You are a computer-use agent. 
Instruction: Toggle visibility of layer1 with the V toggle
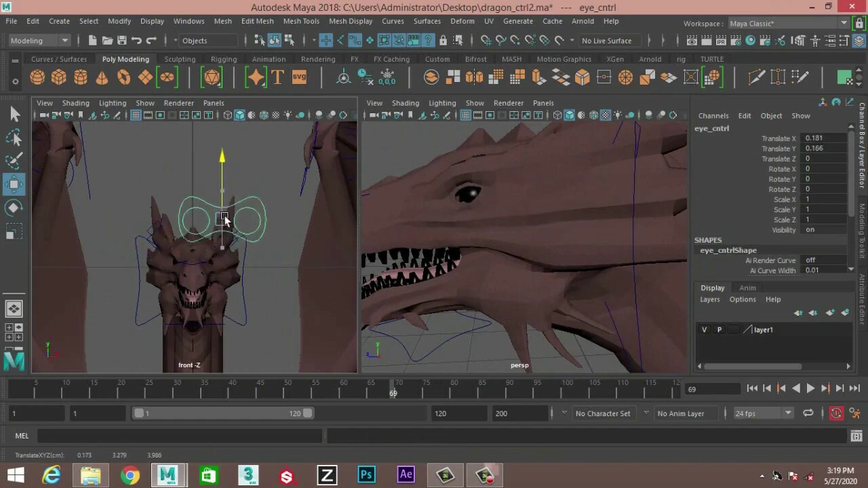click(704, 329)
